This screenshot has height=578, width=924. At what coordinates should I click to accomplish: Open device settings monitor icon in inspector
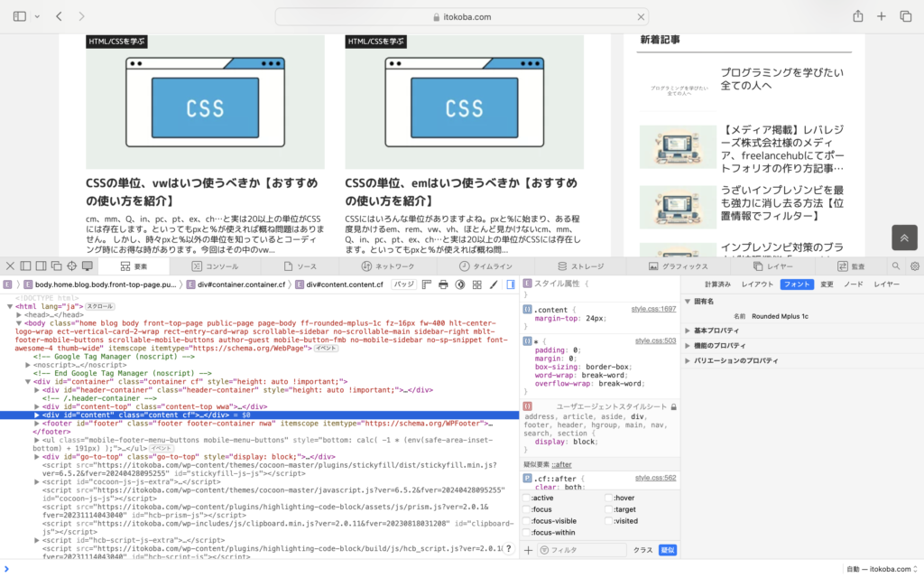tap(88, 266)
